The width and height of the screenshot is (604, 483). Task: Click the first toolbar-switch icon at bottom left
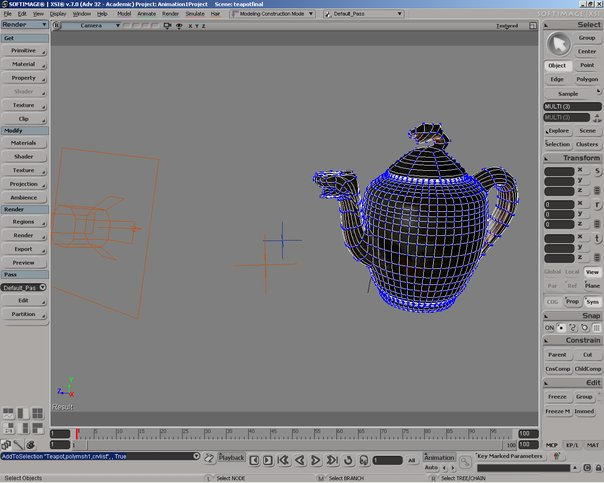pyautogui.click(x=6, y=445)
